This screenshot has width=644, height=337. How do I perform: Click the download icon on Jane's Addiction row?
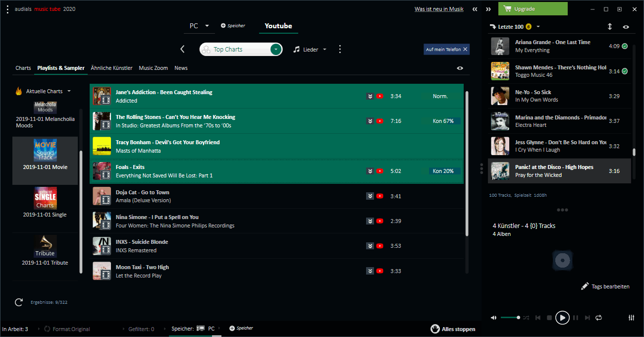click(x=370, y=96)
